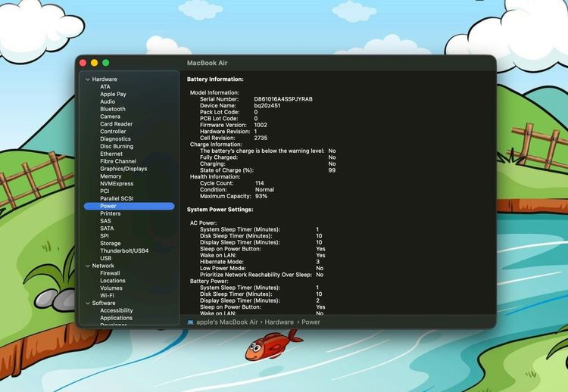Image resolution: width=568 pixels, height=392 pixels.
Task: Close the MacBook Air window
Action: coord(83,63)
